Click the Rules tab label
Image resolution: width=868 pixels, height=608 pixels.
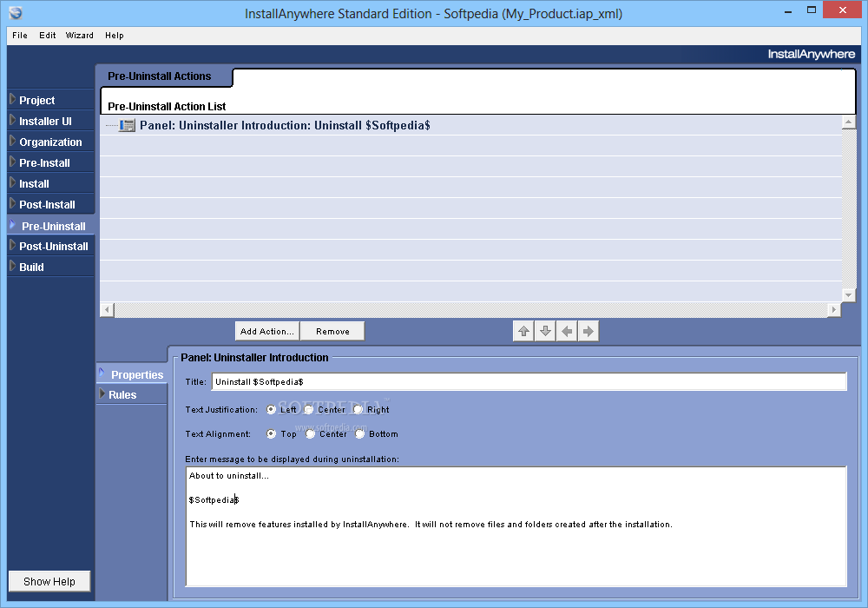click(122, 395)
